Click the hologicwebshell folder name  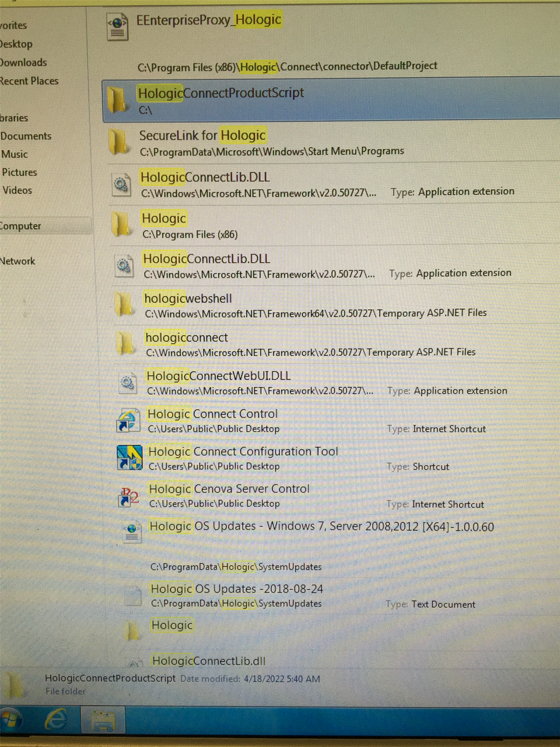(188, 298)
